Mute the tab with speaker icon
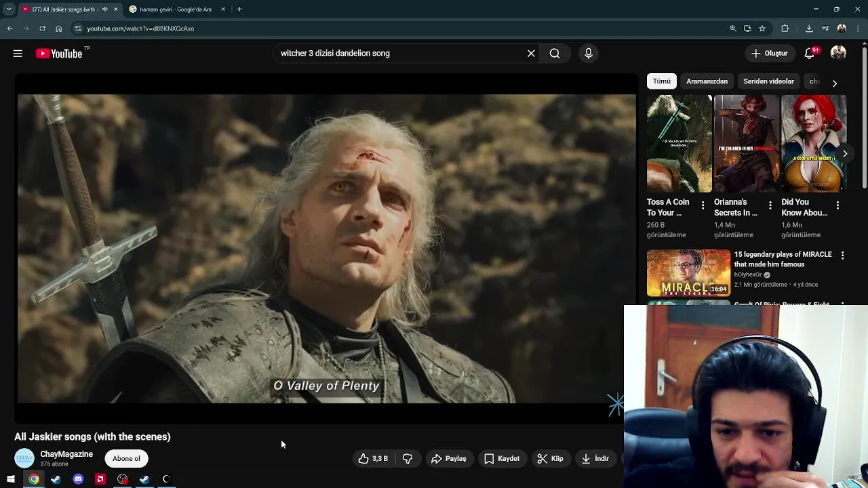 point(104,9)
